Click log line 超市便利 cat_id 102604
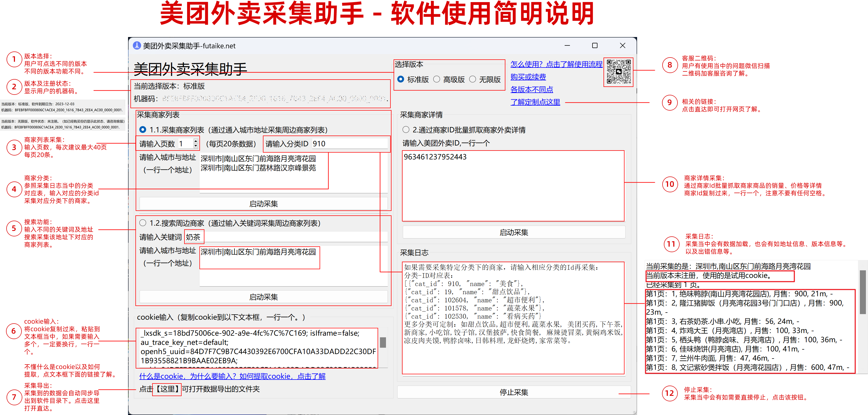The image size is (868, 415). click(x=474, y=300)
